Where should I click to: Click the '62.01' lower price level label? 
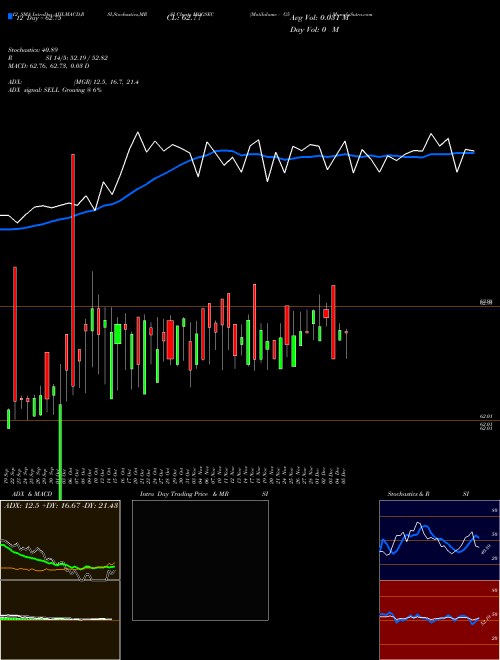coord(487,416)
